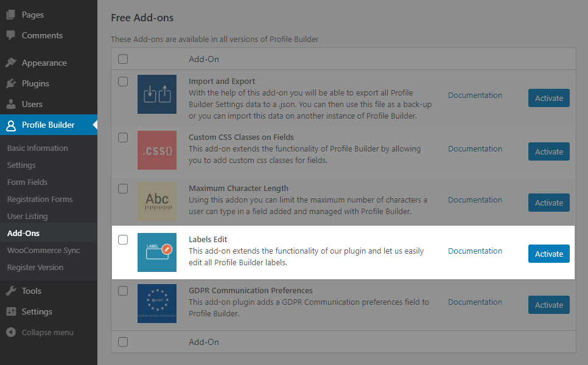The image size is (588, 365).
Task: Open the Profile Builder Settings submenu item
Action: pyautogui.click(x=21, y=165)
